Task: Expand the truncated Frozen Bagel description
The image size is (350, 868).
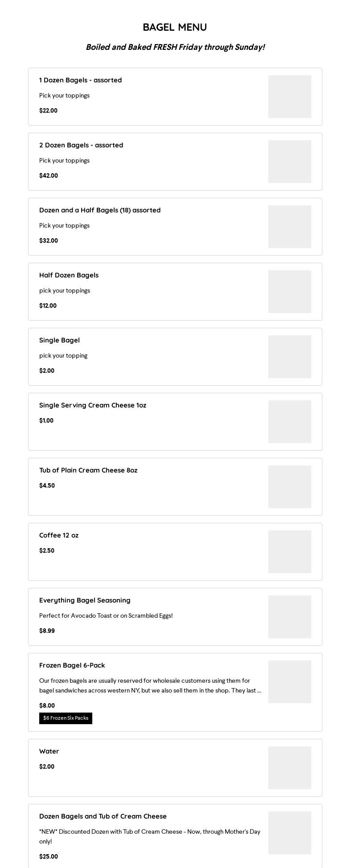Action: pyautogui.click(x=150, y=686)
